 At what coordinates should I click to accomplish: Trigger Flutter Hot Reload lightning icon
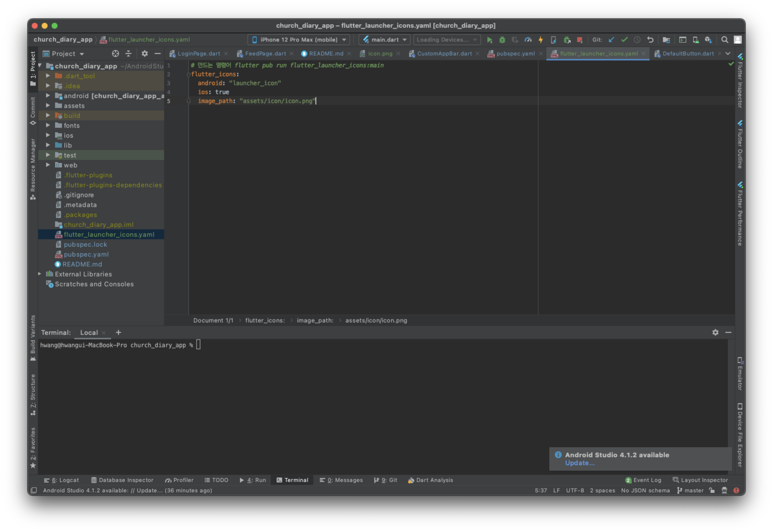coord(540,40)
